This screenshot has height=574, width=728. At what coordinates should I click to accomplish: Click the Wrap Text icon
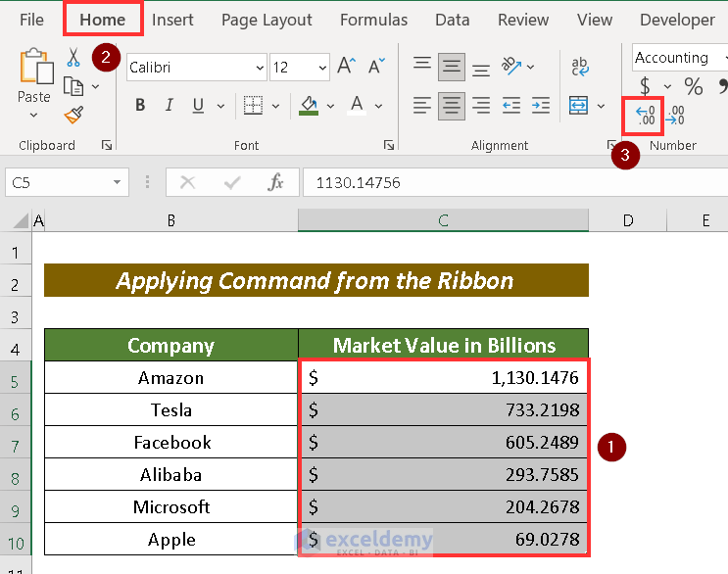tap(579, 67)
